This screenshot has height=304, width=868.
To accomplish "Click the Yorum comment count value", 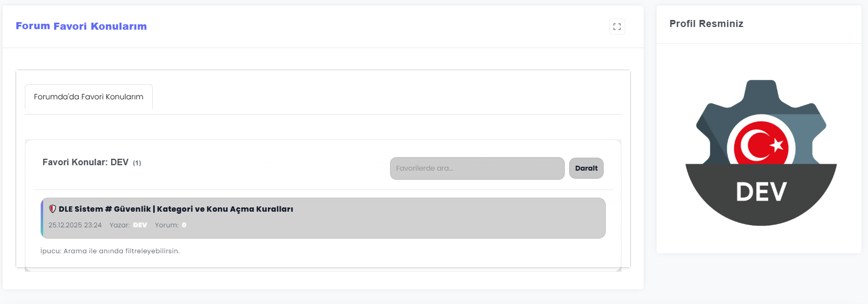I will 184,225.
